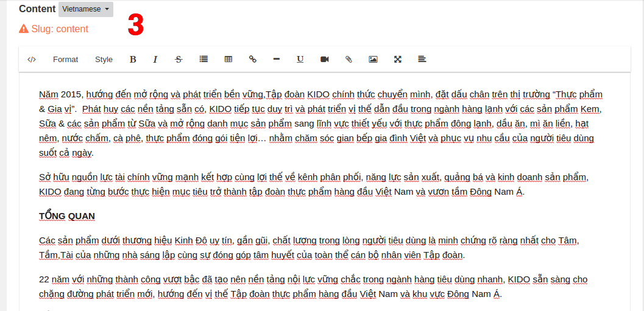Viewport: 644px width, 311px height.
Task: Insert a hyperlink using link icon
Action: pyautogui.click(x=252, y=60)
